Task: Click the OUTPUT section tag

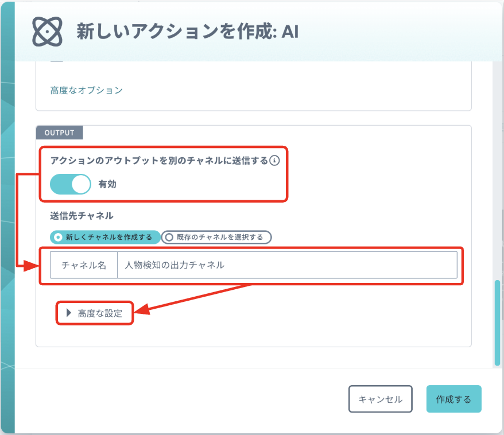Action: click(60, 133)
